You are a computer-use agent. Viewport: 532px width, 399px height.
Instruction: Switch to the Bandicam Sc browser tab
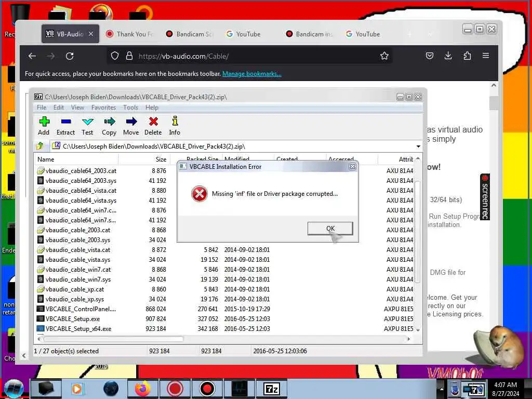(190, 34)
